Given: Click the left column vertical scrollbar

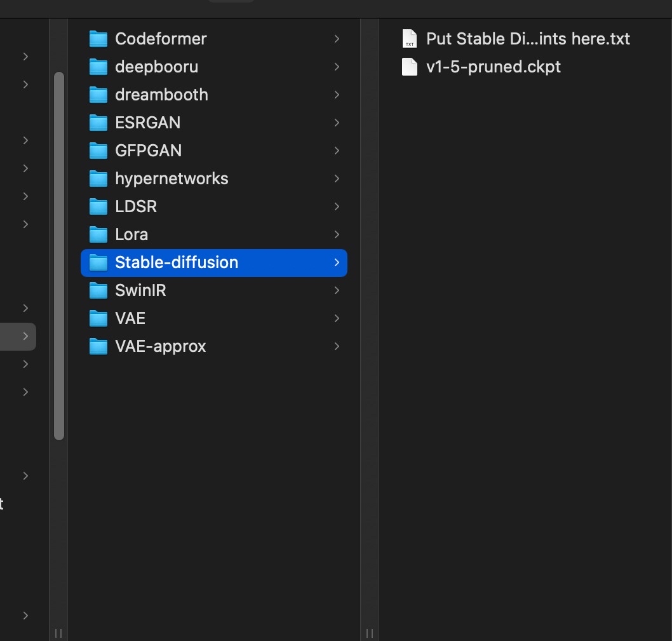Looking at the screenshot, I should coord(59,254).
